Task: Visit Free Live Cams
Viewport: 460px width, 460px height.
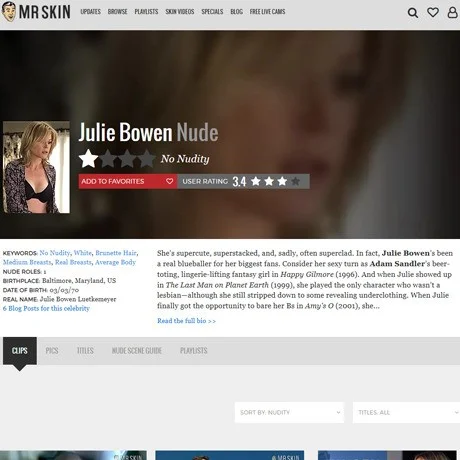Action: pyautogui.click(x=267, y=12)
